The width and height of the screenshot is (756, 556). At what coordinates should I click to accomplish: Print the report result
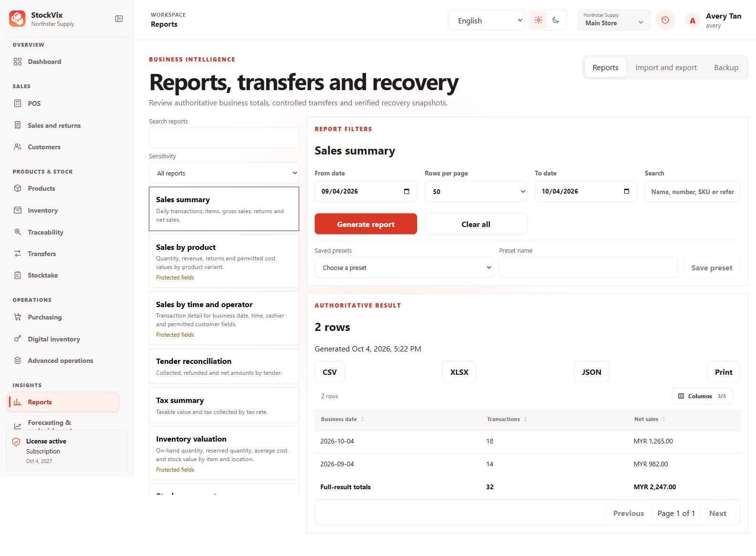click(x=724, y=372)
